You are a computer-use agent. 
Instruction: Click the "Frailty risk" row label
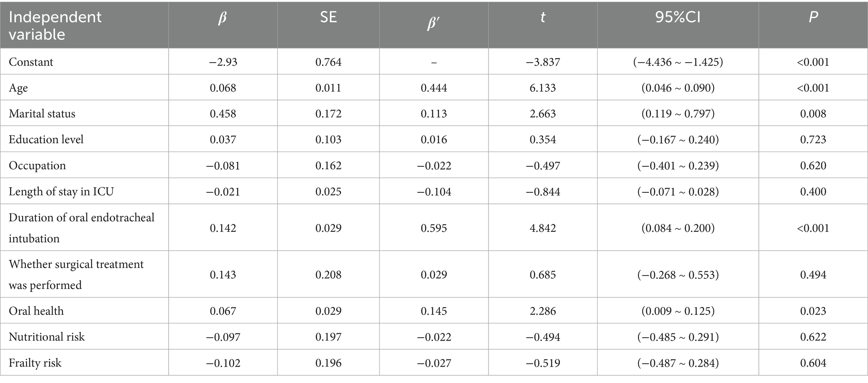(x=35, y=363)
